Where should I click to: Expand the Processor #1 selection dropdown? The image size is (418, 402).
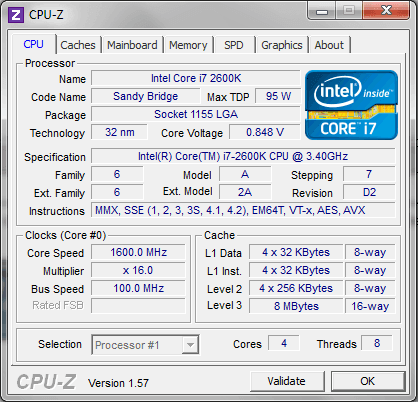(190, 345)
